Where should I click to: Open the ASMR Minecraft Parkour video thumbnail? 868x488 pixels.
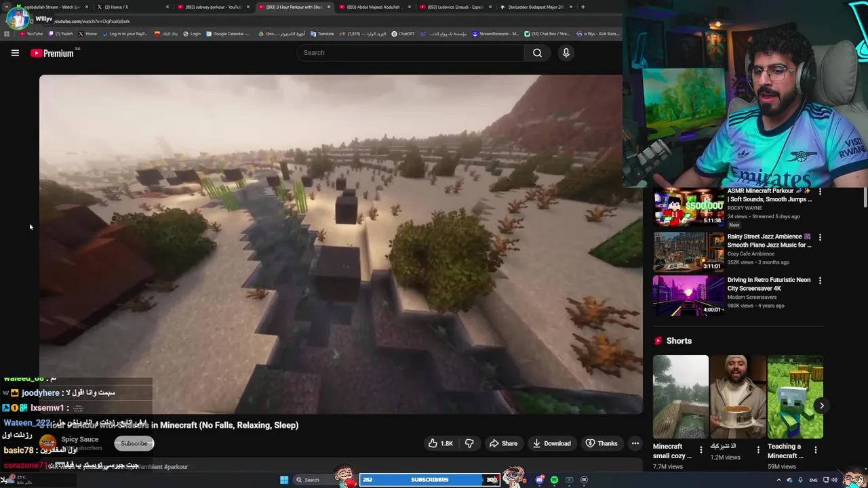pos(688,207)
